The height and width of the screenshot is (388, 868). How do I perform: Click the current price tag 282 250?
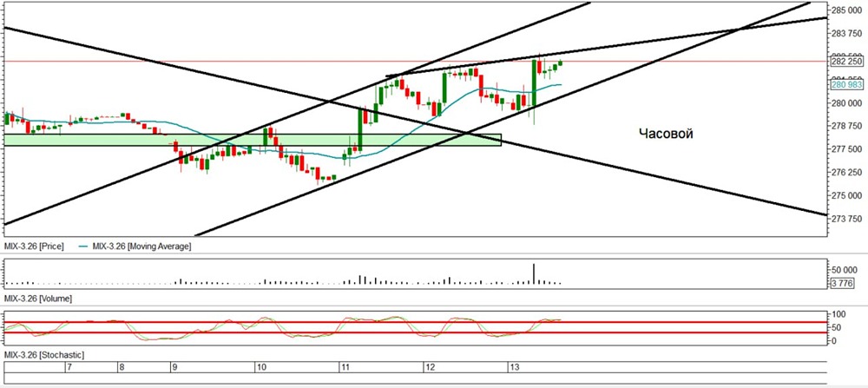(847, 61)
